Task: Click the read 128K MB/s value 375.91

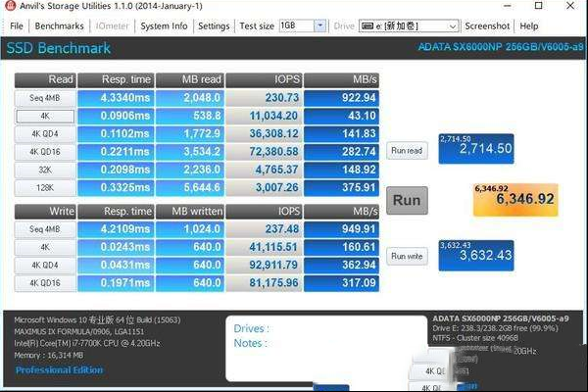Action: 341,187
